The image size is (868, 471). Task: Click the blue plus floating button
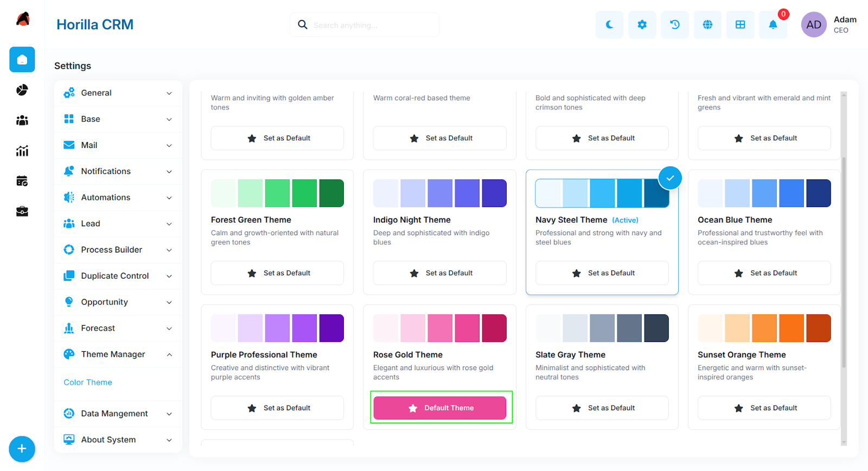pyautogui.click(x=22, y=449)
